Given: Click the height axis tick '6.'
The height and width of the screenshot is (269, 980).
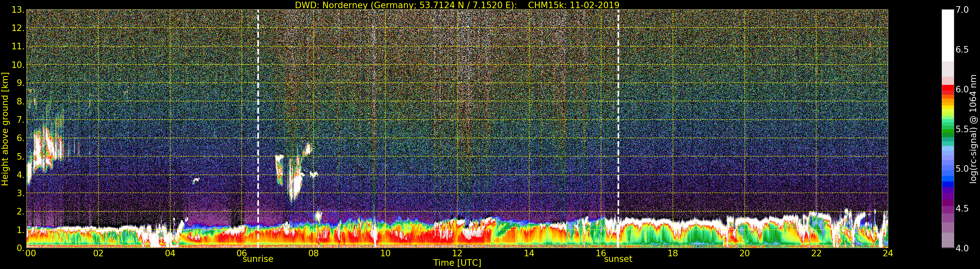Looking at the screenshot, I should (x=21, y=138).
